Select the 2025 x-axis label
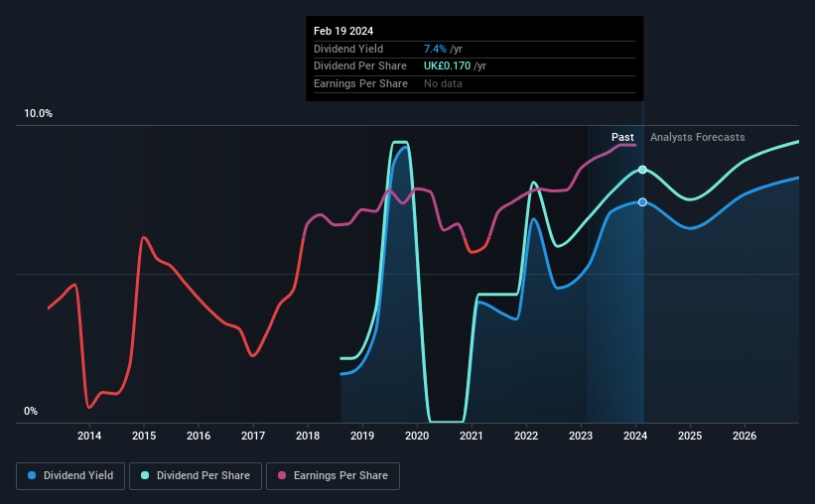 (x=690, y=436)
